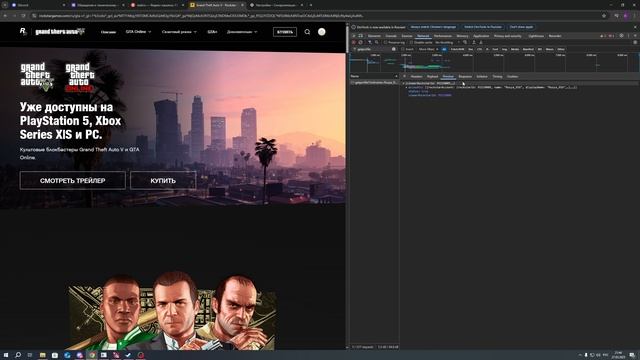Filter requests by Fetch/XHR
The width and height of the screenshot is (640, 360).
(458, 49)
